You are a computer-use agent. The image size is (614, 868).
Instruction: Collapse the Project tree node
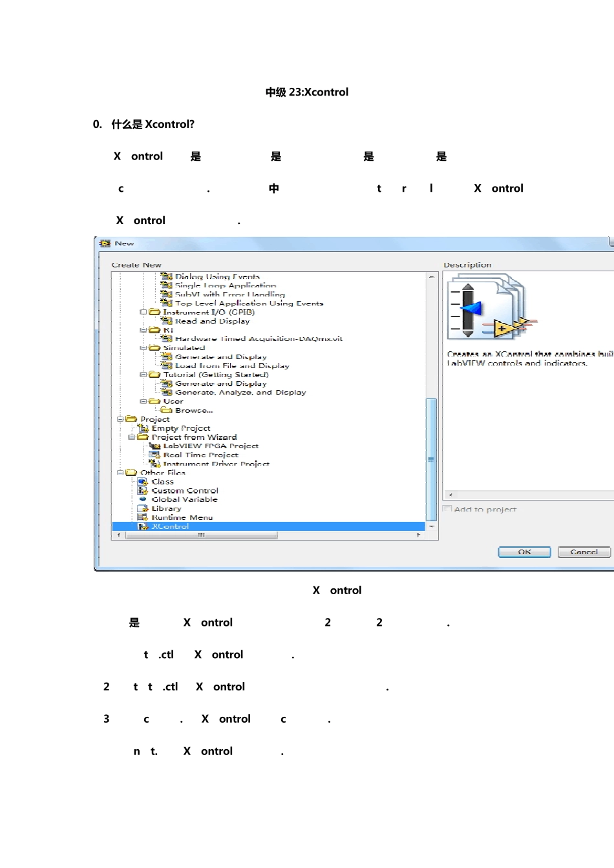[120, 419]
